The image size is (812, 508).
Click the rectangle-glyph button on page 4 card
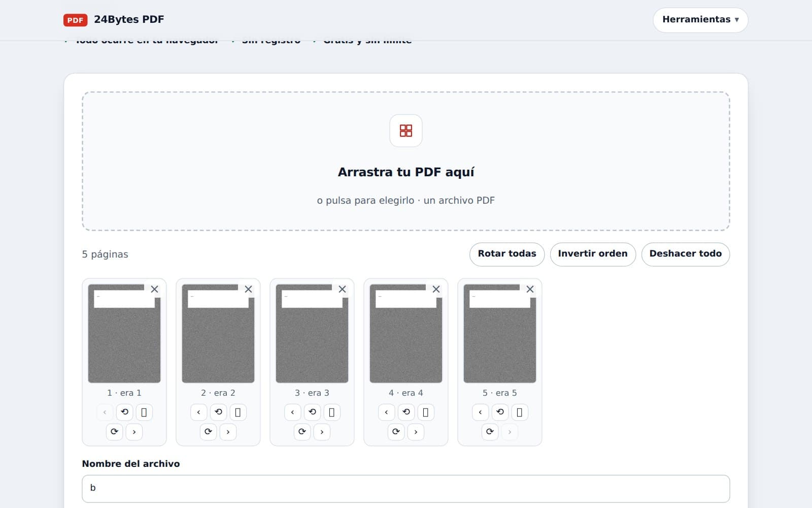click(426, 412)
